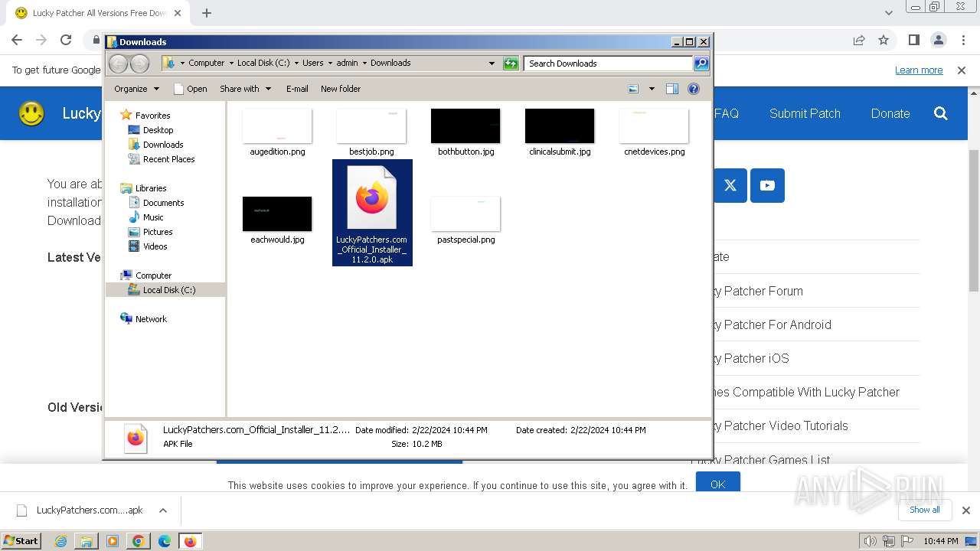Change the view icon in Explorer toolbar
The image size is (980, 551).
(633, 89)
